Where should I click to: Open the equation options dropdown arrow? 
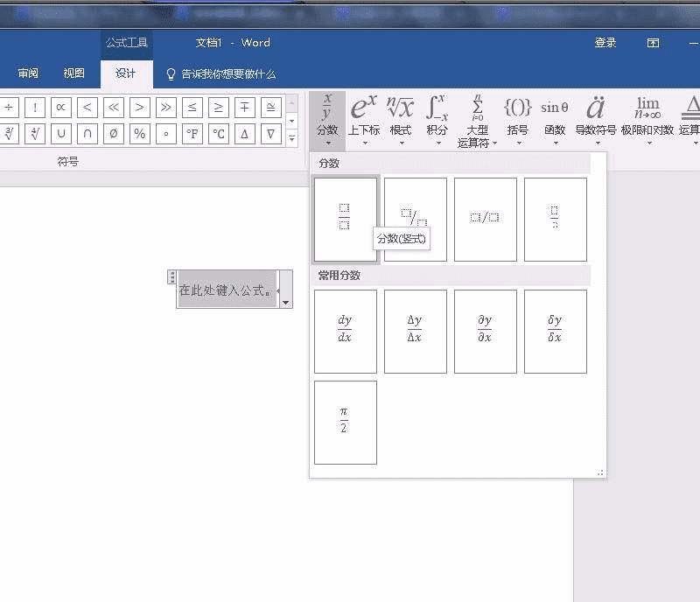tap(285, 304)
